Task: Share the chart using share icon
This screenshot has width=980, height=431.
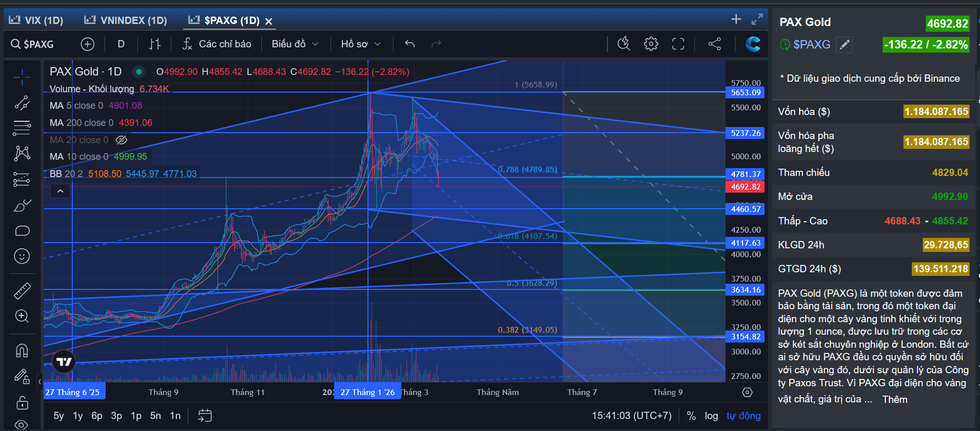Action: 715,44
